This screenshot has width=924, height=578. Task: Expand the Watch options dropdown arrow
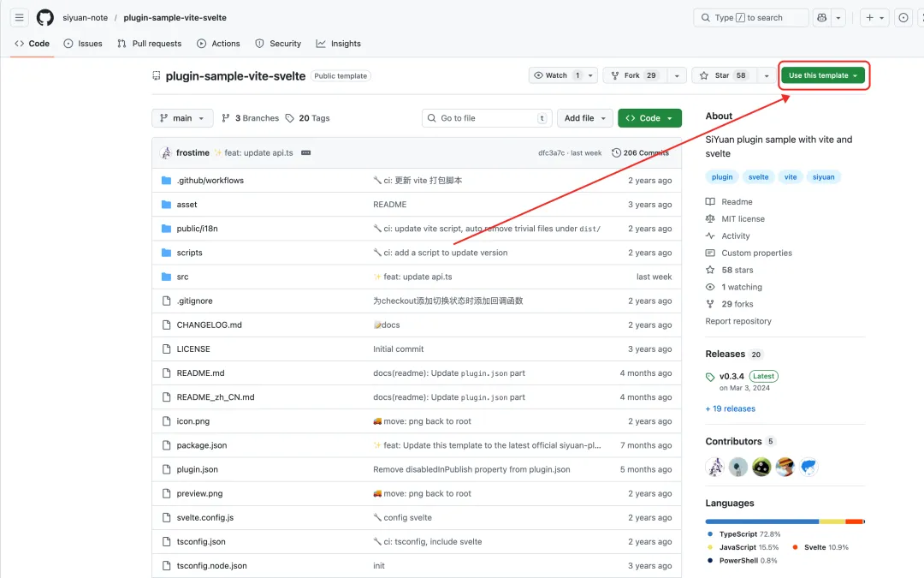[x=590, y=75]
